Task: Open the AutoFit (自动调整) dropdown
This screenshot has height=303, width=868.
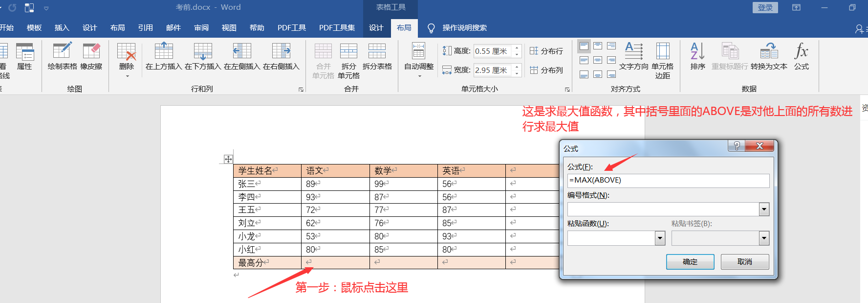Action: pos(419,60)
